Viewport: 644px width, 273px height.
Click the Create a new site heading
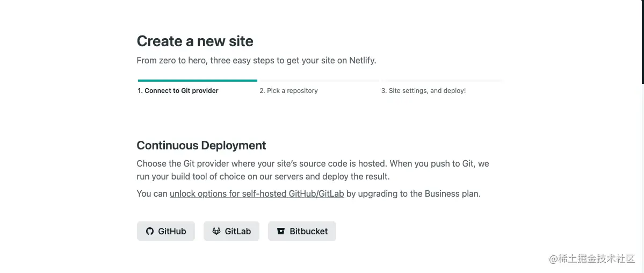click(194, 41)
